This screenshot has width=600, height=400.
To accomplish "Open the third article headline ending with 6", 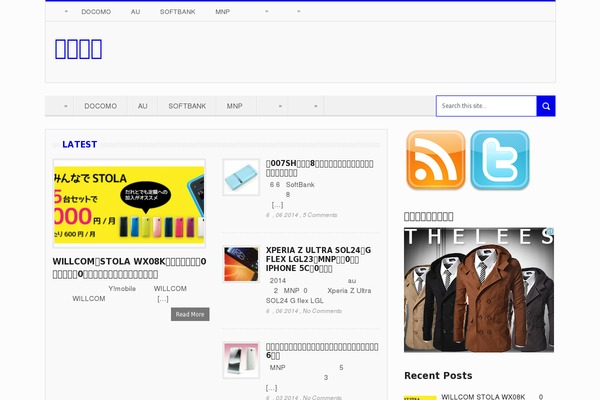I will tap(322, 351).
